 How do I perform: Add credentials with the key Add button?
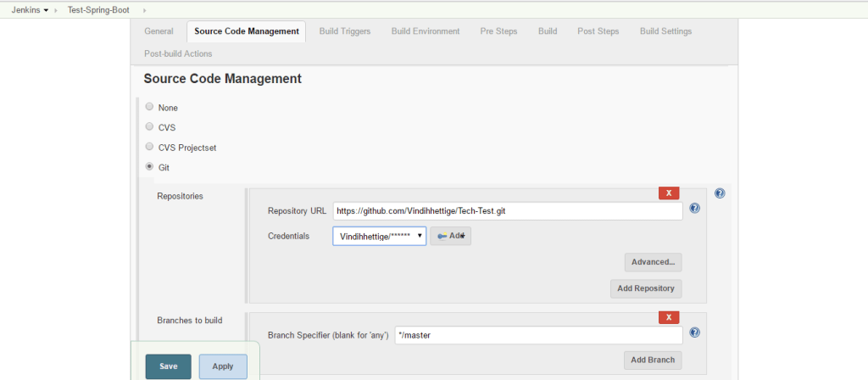(x=451, y=236)
